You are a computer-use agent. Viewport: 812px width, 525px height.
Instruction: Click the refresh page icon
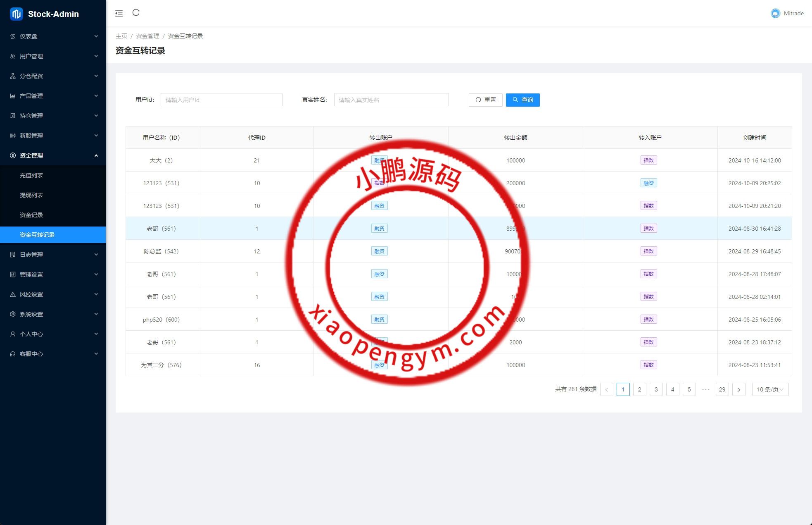136,13
